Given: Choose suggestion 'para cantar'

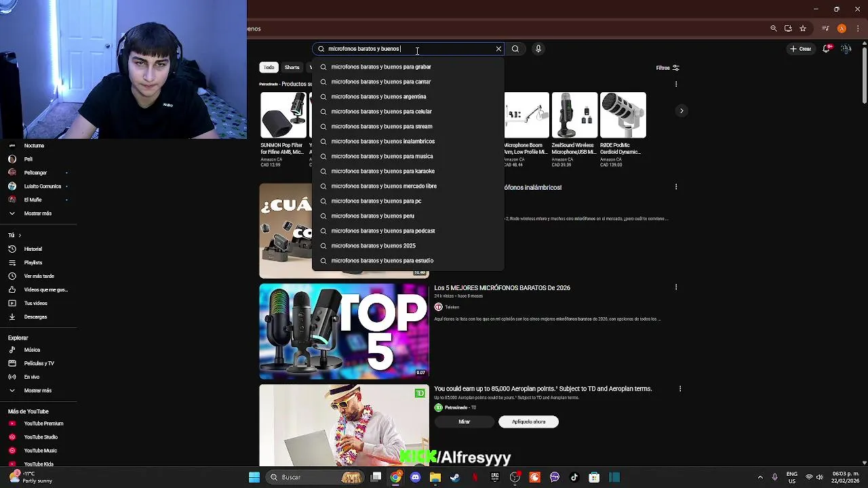Looking at the screenshot, I should click(408, 81).
